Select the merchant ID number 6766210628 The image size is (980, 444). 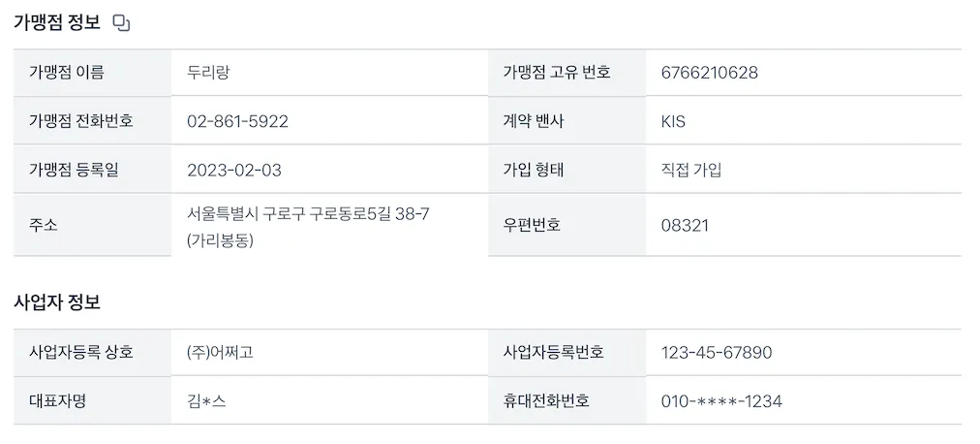tap(709, 73)
